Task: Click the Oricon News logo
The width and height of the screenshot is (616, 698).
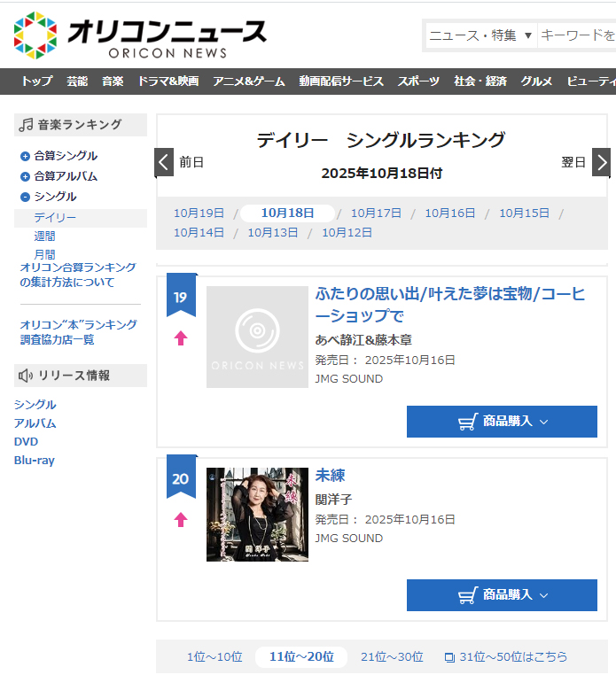Action: 140,35
